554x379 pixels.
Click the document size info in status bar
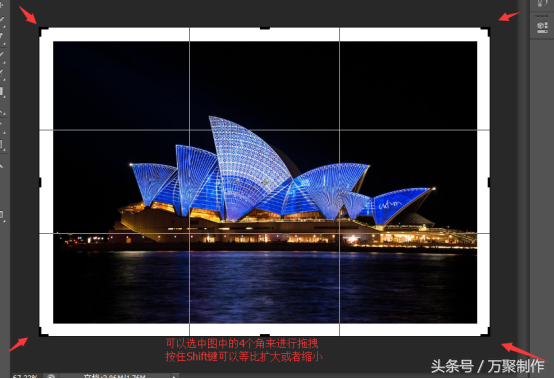pyautogui.click(x=114, y=377)
